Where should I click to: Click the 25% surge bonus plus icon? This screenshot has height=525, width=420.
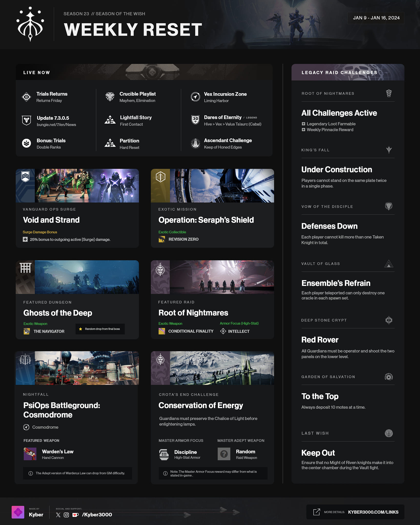coord(25,239)
